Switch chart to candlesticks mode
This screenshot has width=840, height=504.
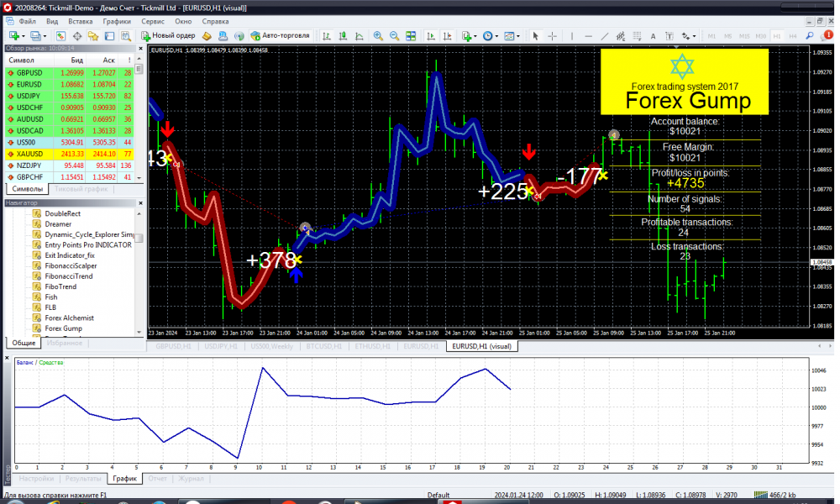point(343,36)
